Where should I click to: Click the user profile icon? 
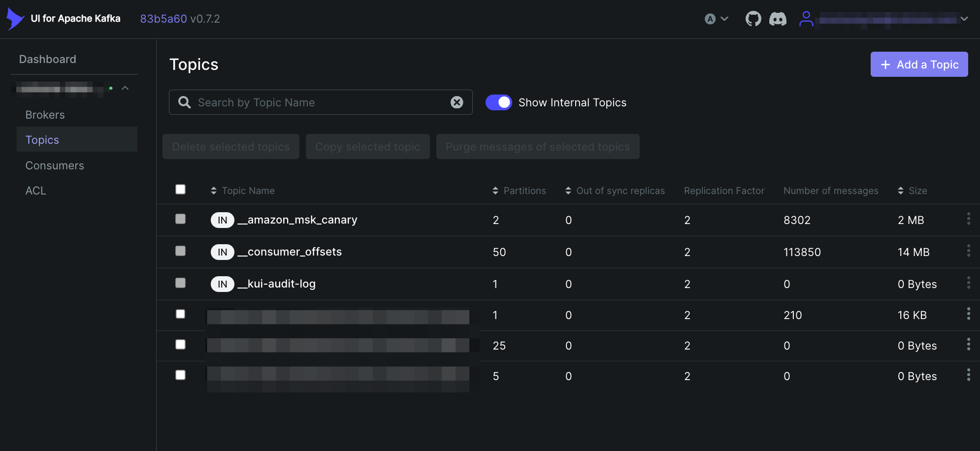click(x=806, y=18)
